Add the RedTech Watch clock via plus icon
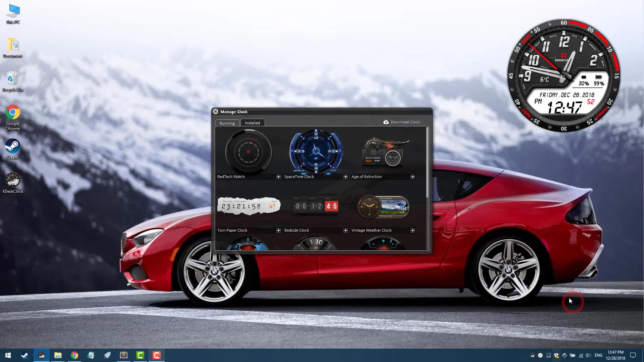Screen dimensions: 644x362 point(278,177)
